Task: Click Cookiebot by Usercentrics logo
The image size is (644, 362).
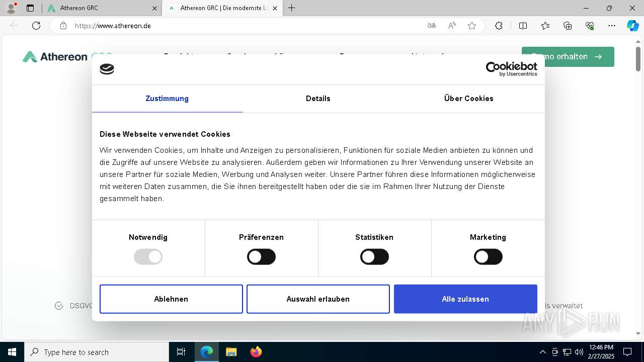Action: [x=511, y=69]
